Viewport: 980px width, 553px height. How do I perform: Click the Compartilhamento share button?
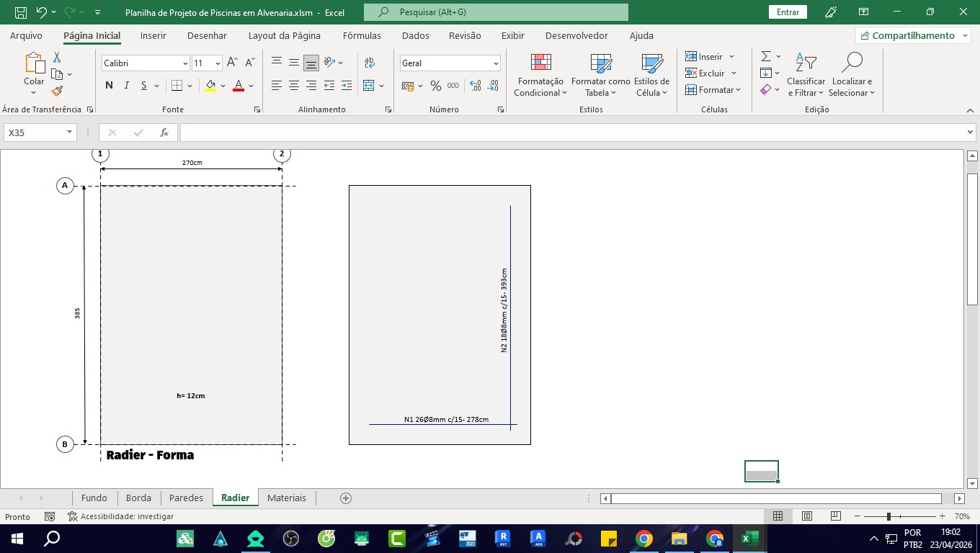tap(912, 35)
